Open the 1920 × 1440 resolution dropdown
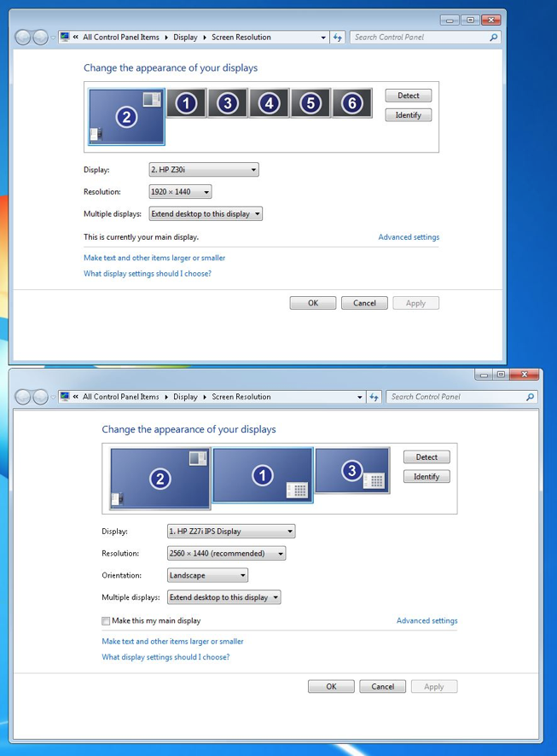Viewport: 557px width, 756px height. [180, 192]
